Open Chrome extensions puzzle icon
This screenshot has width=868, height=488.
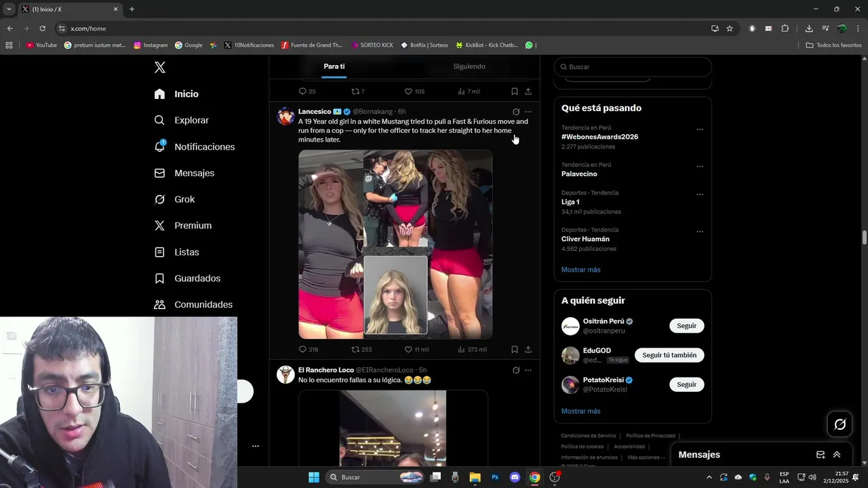coord(785,28)
